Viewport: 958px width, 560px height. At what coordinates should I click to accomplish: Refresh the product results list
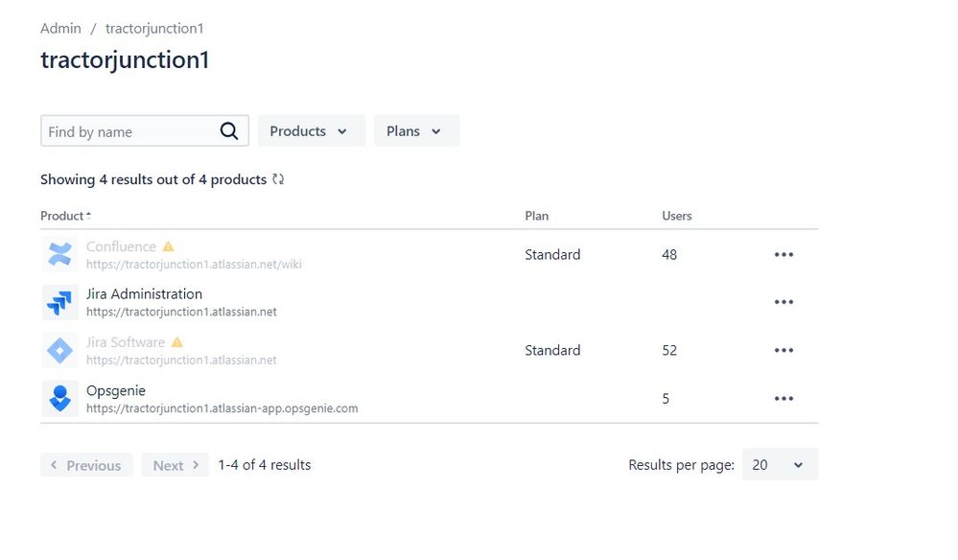pyautogui.click(x=278, y=179)
